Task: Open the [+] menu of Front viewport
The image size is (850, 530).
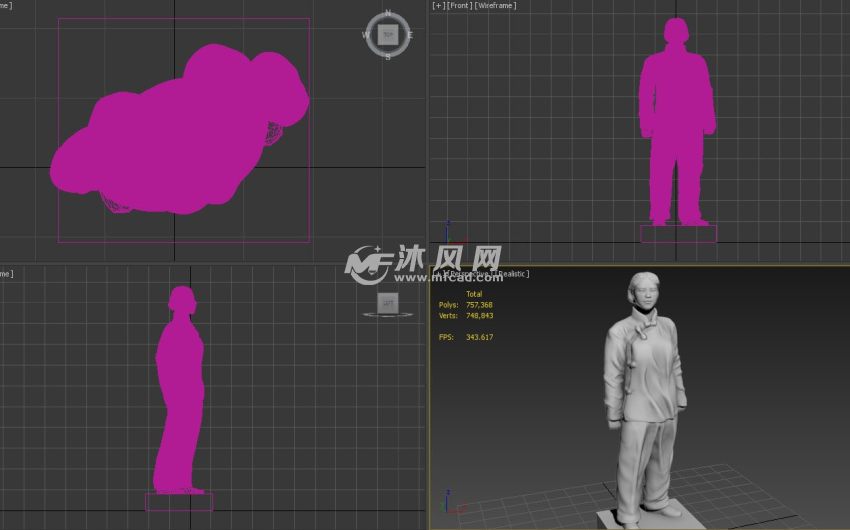Action: [x=438, y=6]
